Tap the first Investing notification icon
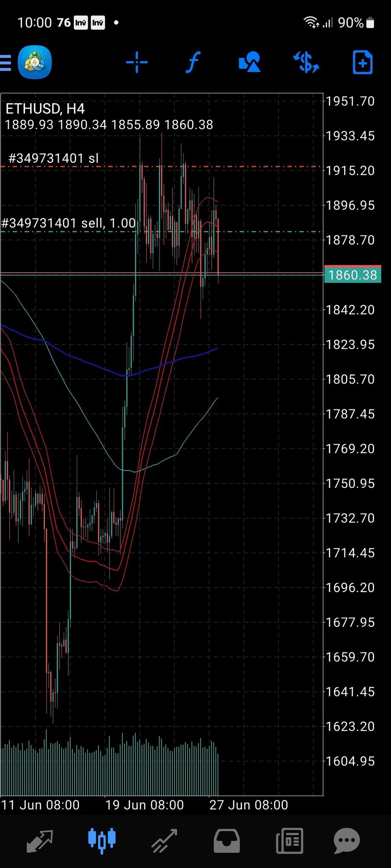Screen dimensions: 391x868 click(81, 22)
